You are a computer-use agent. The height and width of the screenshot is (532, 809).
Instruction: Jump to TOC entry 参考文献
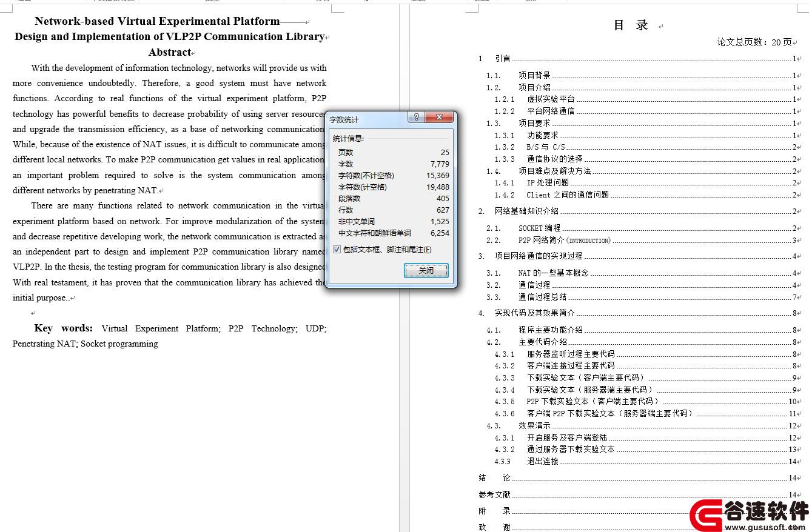[x=637, y=495]
